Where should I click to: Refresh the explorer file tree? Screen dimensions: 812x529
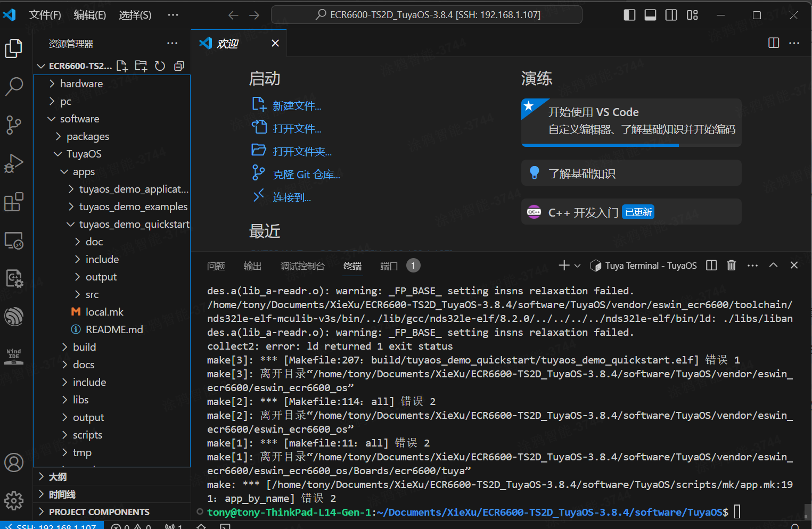(160, 66)
